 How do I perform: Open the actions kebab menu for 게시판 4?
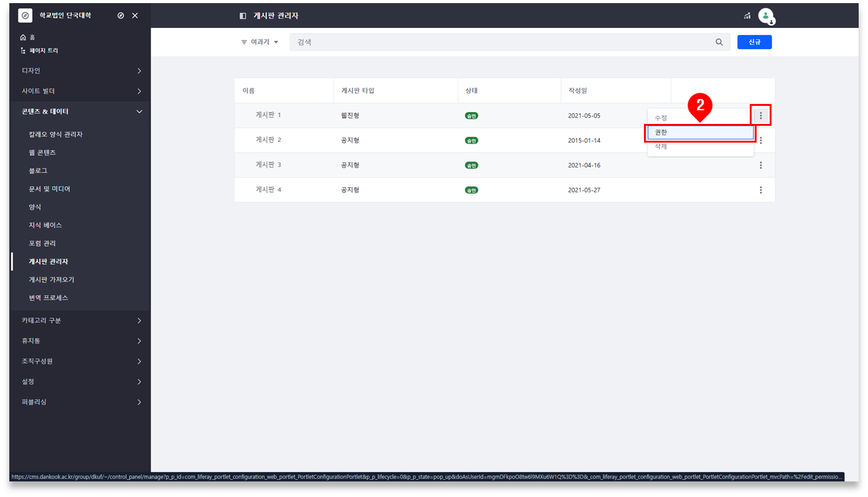(760, 190)
